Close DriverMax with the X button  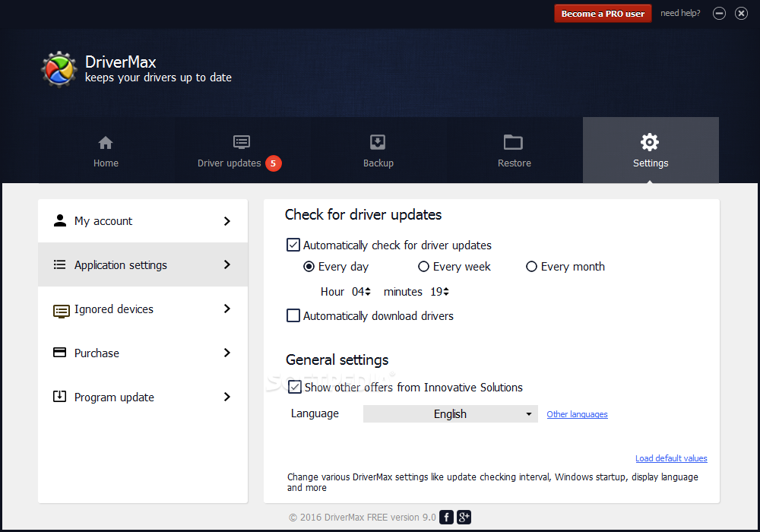coord(741,14)
